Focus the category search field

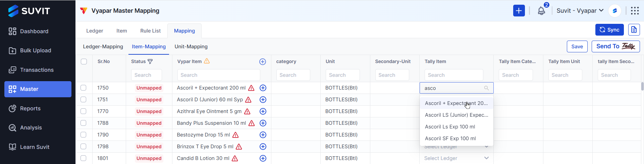[293, 75]
